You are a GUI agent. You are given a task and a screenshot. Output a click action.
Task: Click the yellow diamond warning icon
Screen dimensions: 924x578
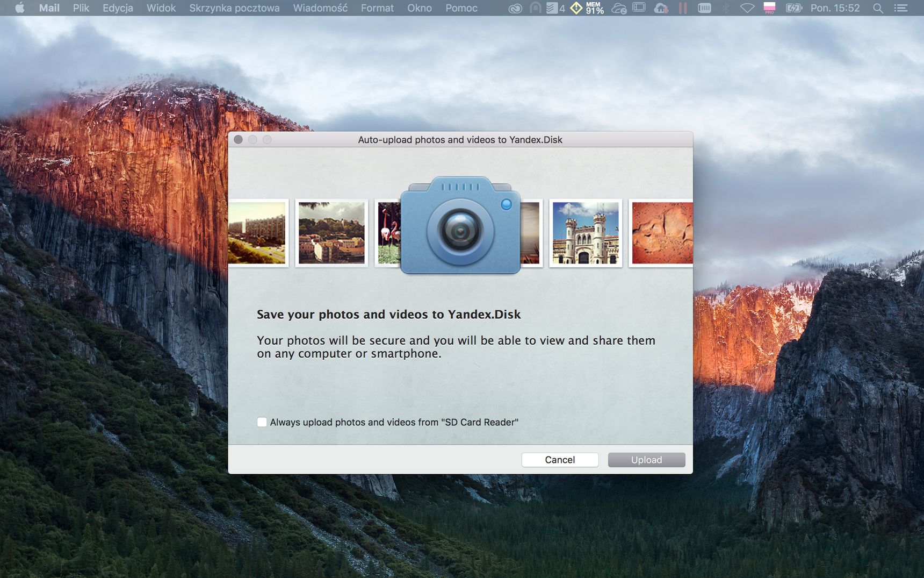coord(576,8)
